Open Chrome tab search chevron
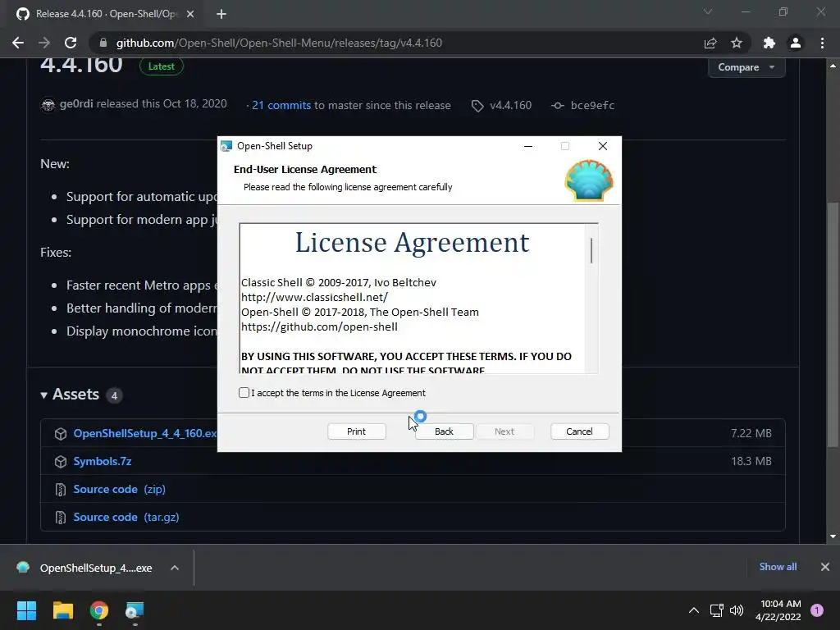This screenshot has height=630, width=840. [x=708, y=11]
